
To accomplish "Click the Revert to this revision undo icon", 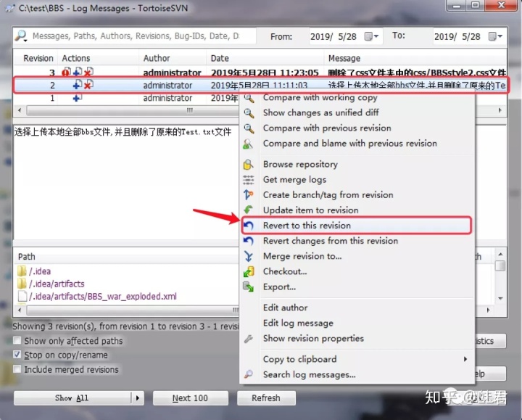I will tap(249, 226).
